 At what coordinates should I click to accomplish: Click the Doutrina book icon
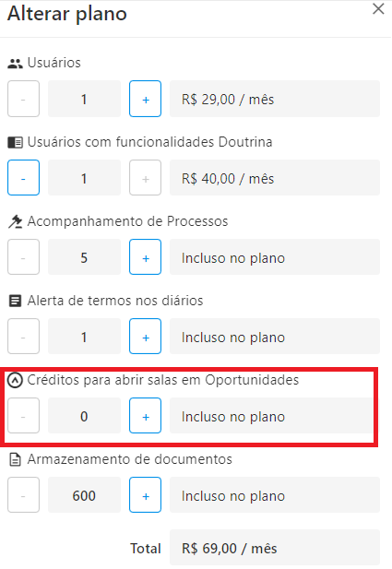[16, 142]
